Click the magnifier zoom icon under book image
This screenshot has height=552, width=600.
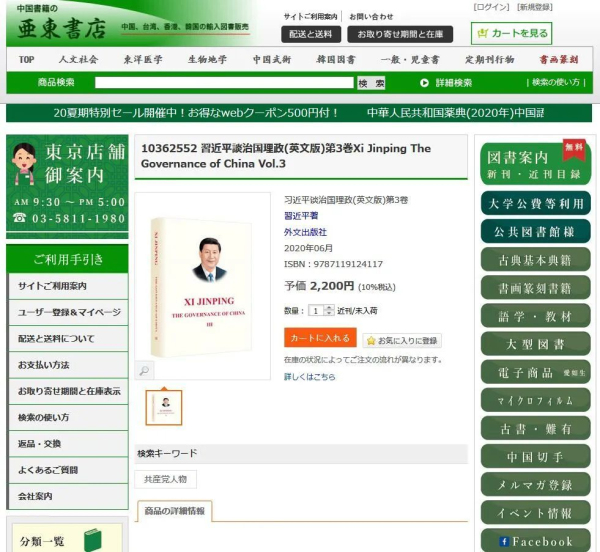144,371
